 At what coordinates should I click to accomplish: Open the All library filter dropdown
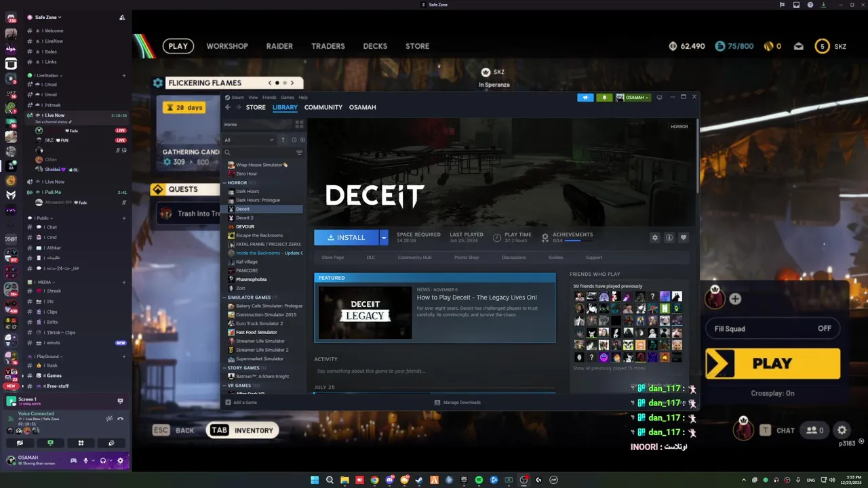(x=249, y=140)
